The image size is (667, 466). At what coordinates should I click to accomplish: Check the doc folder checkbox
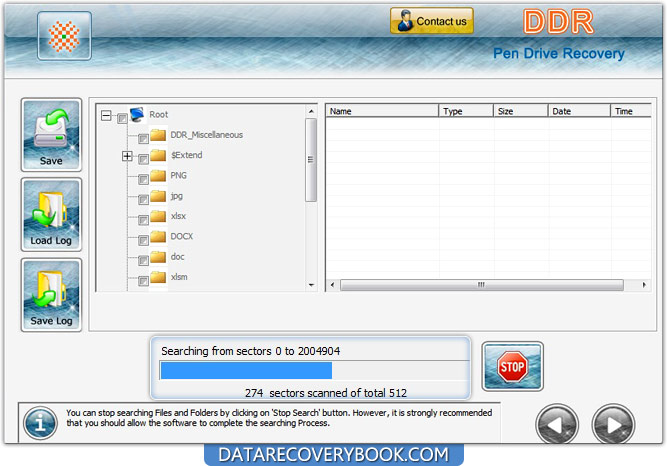pos(143,260)
